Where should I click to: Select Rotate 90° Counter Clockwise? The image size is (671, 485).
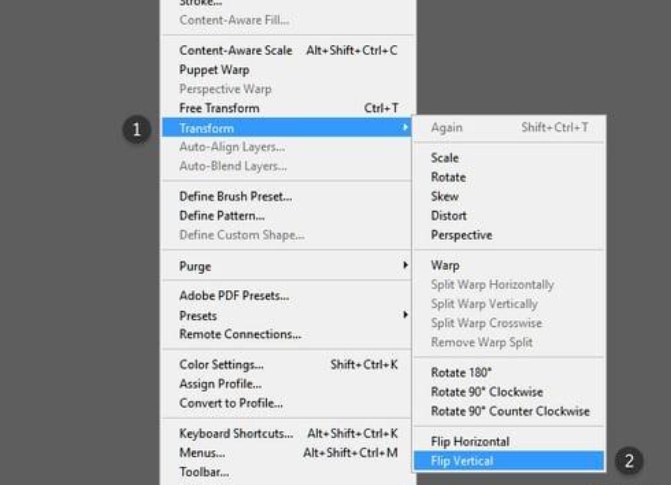(x=509, y=411)
